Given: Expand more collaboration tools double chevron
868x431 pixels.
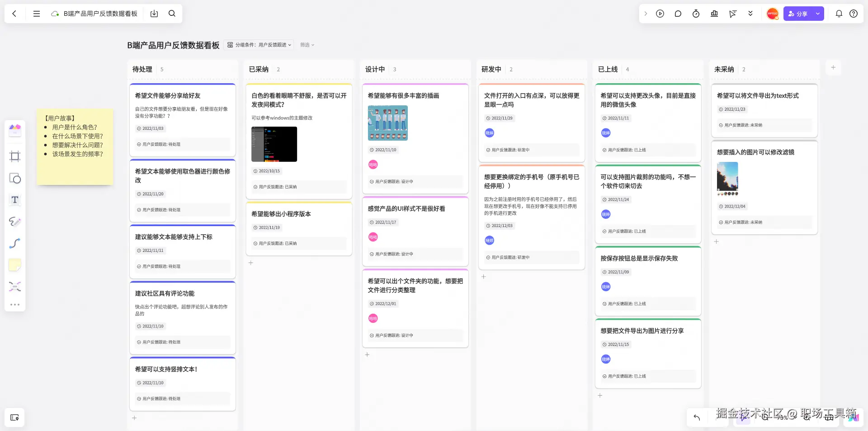Looking at the screenshot, I should coord(750,14).
